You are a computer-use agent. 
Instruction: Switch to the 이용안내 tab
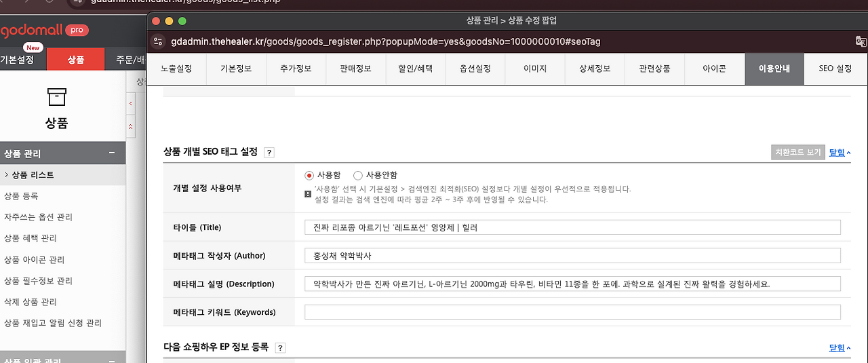pos(774,69)
